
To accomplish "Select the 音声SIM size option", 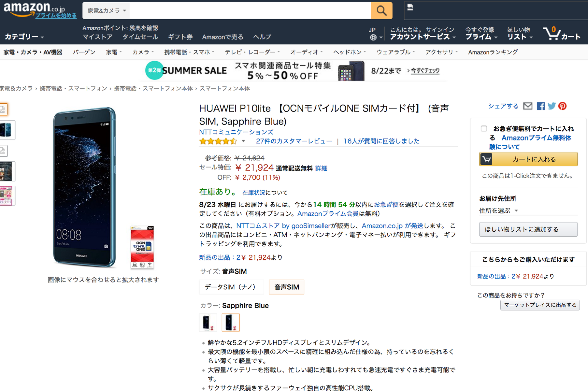I will [x=286, y=287].
